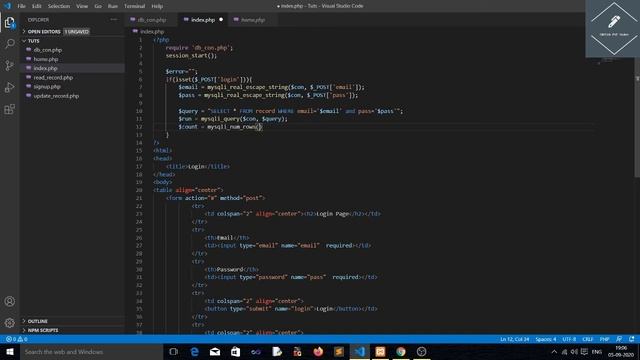Screen dimensions: 640x360
Task: Click the Search the web and Windows box
Action: pyautogui.click(x=91, y=351)
